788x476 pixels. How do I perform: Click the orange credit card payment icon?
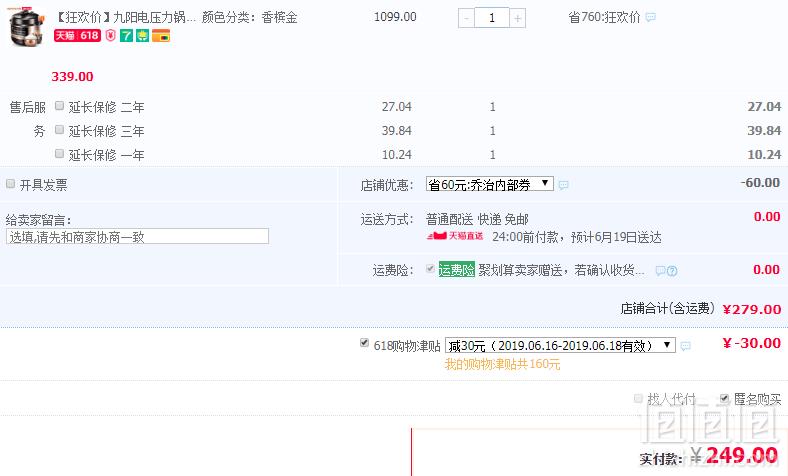(x=161, y=36)
